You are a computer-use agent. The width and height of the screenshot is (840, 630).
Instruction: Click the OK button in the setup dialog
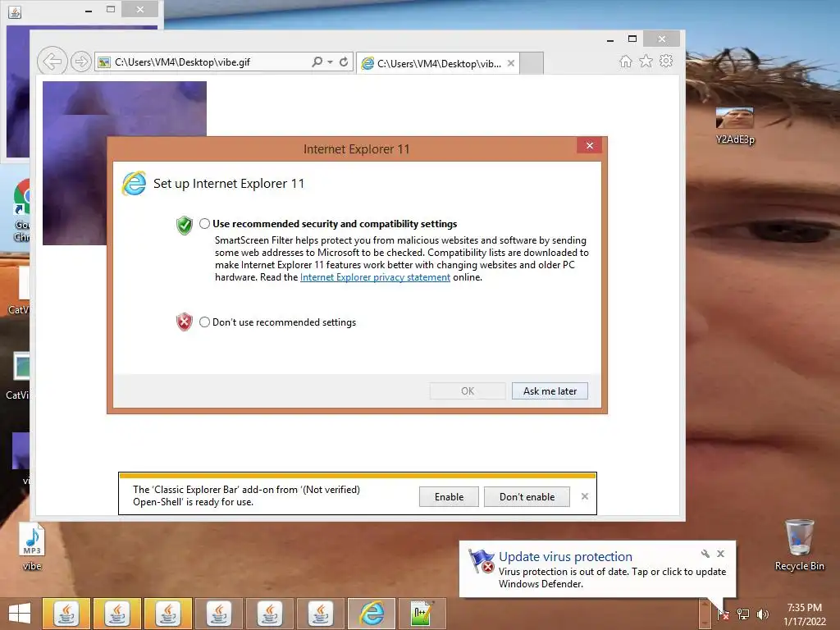coord(467,391)
